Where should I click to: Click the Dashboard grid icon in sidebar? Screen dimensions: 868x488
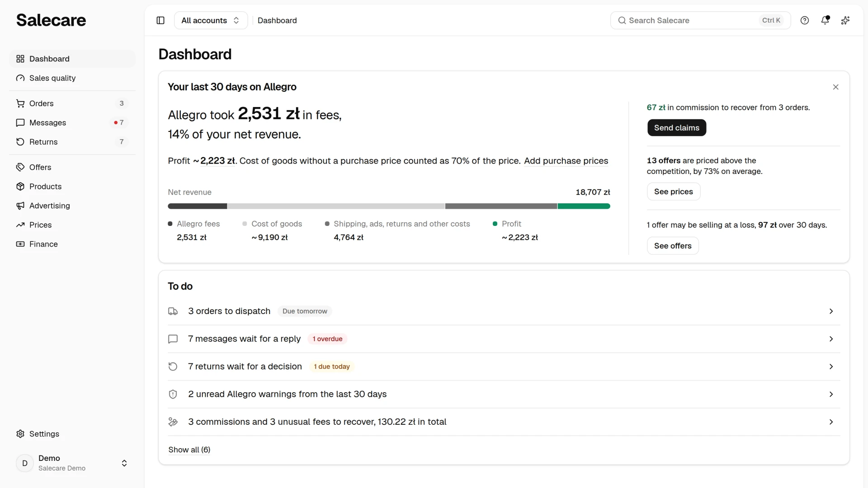point(20,59)
